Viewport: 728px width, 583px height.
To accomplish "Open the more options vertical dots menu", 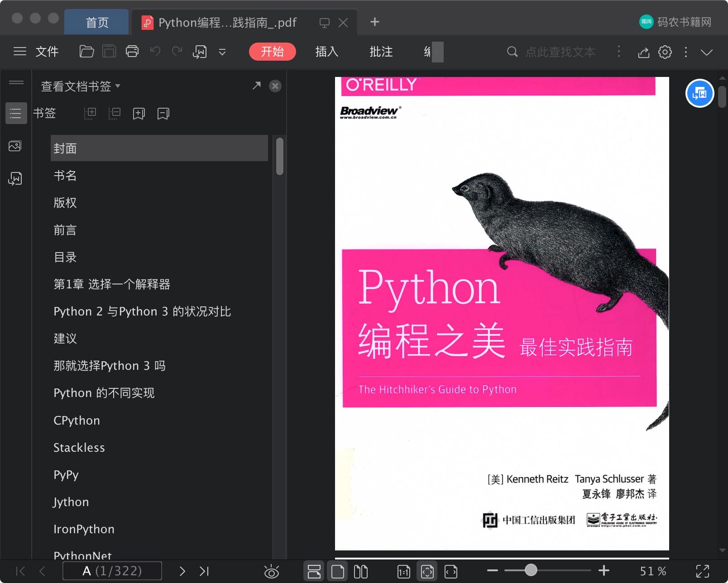I will [686, 52].
